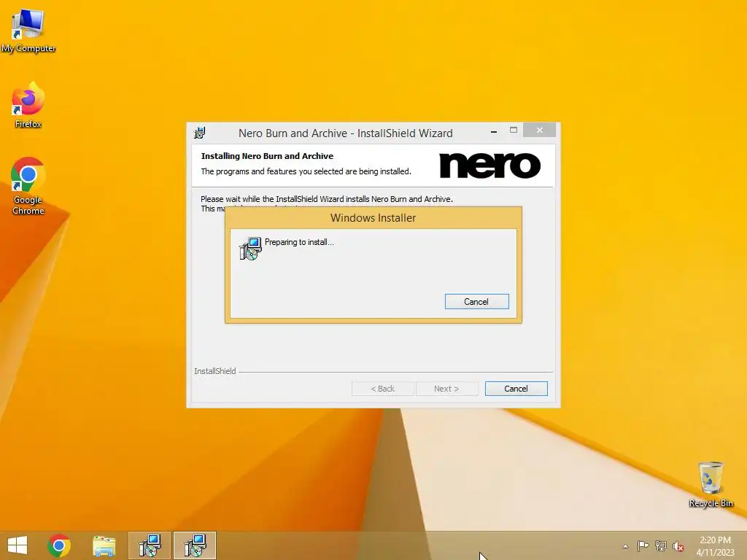Click the 'InstallShield' label at the bottom
Image resolution: width=747 pixels, height=560 pixels.
(215, 371)
